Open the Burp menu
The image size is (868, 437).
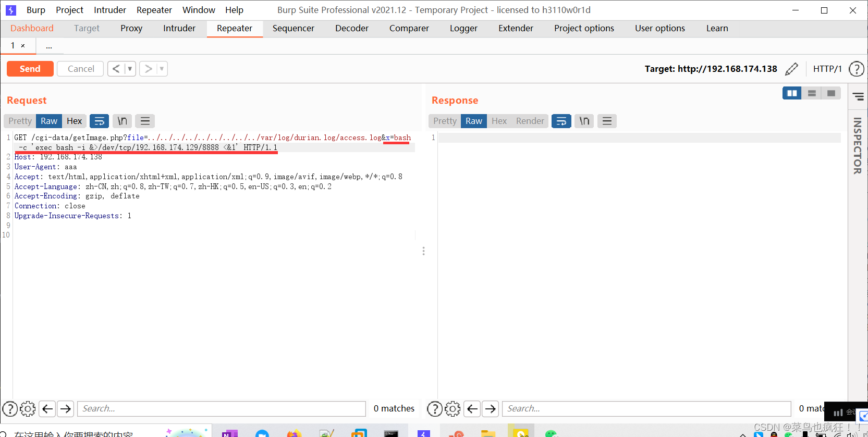36,10
